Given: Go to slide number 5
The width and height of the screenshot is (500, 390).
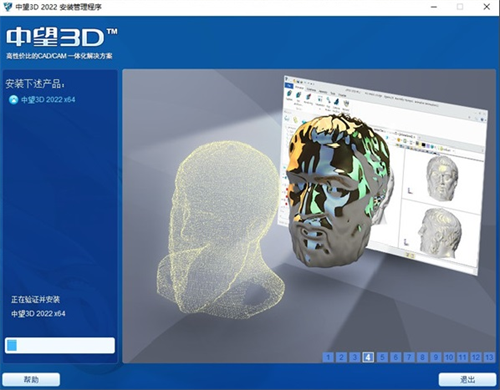Looking at the screenshot, I should click(382, 357).
